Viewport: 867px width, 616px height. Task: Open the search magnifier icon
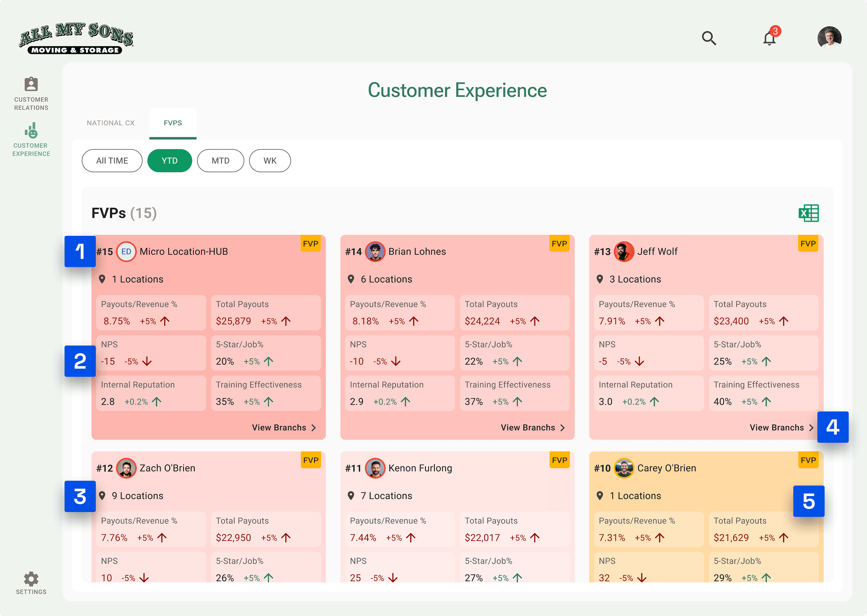coord(708,38)
